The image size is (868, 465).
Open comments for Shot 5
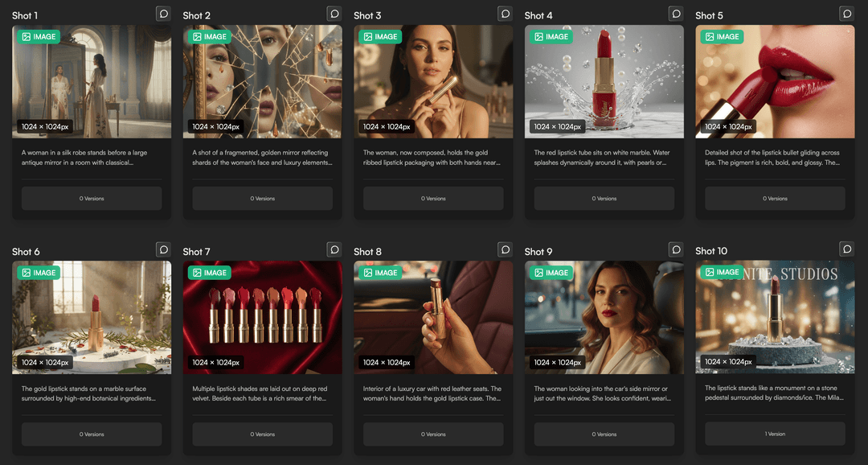(x=846, y=14)
